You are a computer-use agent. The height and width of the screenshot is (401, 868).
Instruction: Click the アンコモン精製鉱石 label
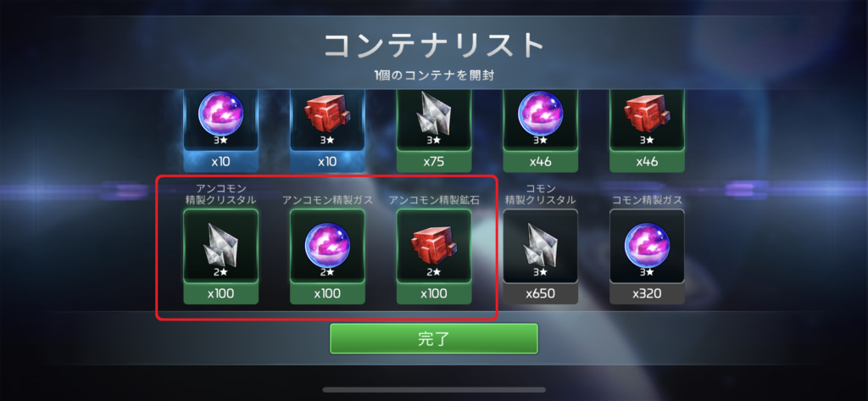tap(434, 200)
